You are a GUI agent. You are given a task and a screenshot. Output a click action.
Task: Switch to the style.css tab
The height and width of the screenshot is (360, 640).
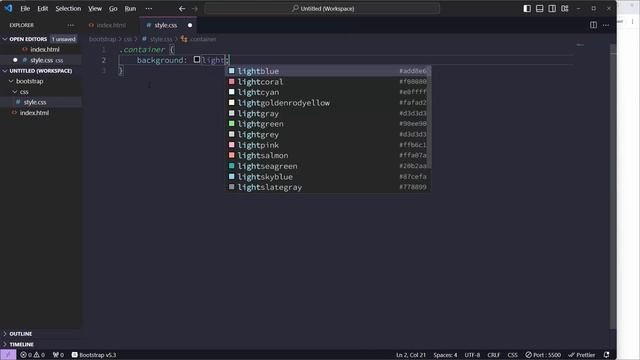click(168, 25)
